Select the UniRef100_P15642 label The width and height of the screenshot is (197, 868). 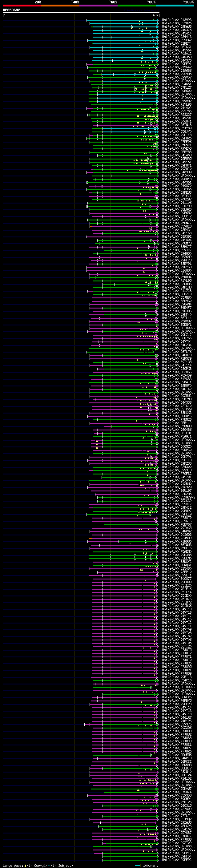[177, 67]
